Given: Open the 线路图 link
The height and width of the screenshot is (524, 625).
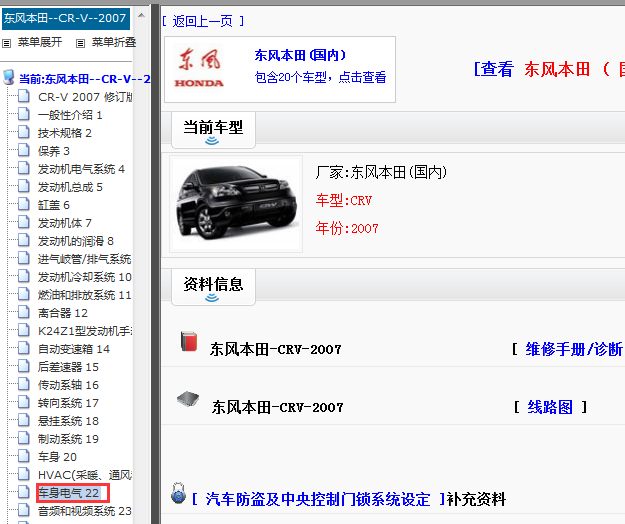Looking at the screenshot, I should tap(550, 407).
